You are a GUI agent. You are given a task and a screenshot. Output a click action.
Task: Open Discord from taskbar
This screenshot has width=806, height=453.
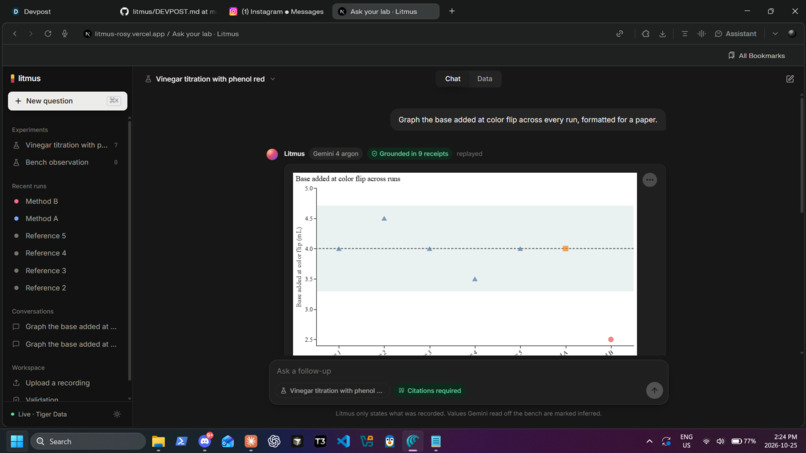click(x=205, y=441)
